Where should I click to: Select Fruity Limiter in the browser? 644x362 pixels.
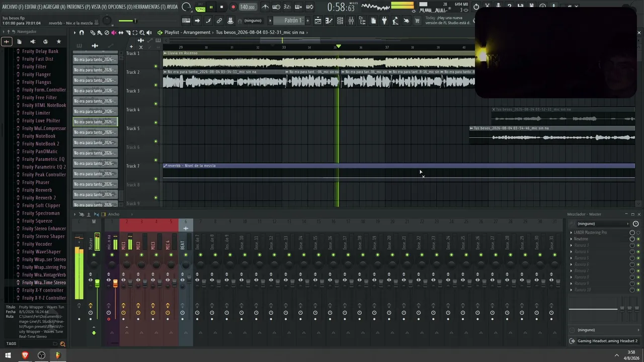pyautogui.click(x=36, y=113)
